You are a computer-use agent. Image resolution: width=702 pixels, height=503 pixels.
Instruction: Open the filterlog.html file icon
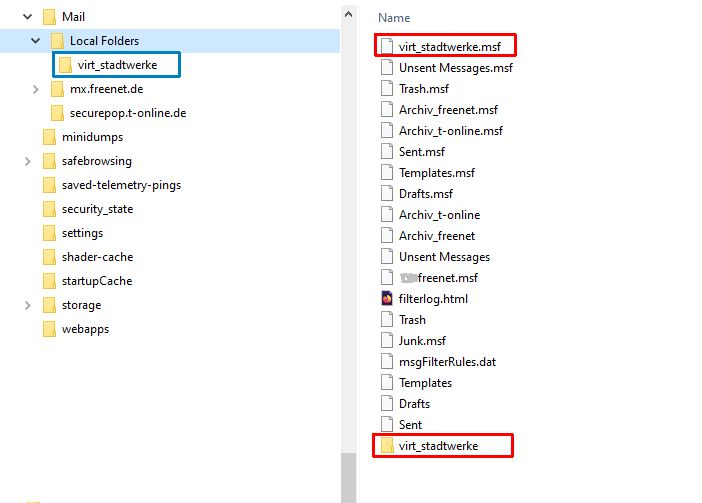tap(388, 299)
